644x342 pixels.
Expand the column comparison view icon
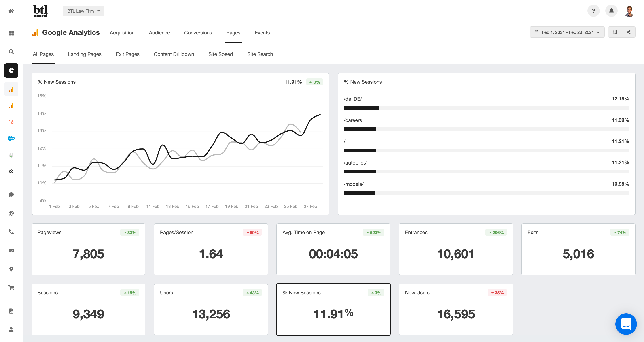(615, 32)
